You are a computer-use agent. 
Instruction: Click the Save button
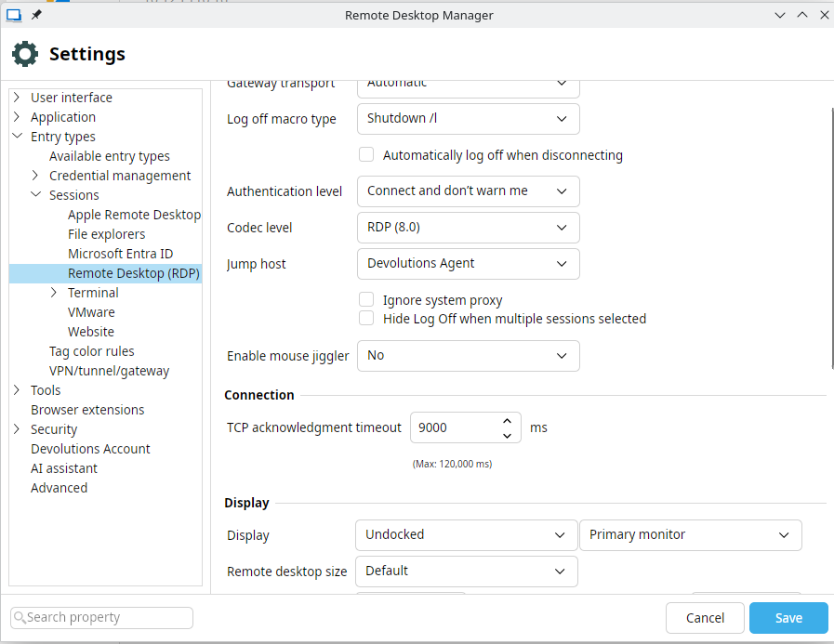click(x=788, y=618)
